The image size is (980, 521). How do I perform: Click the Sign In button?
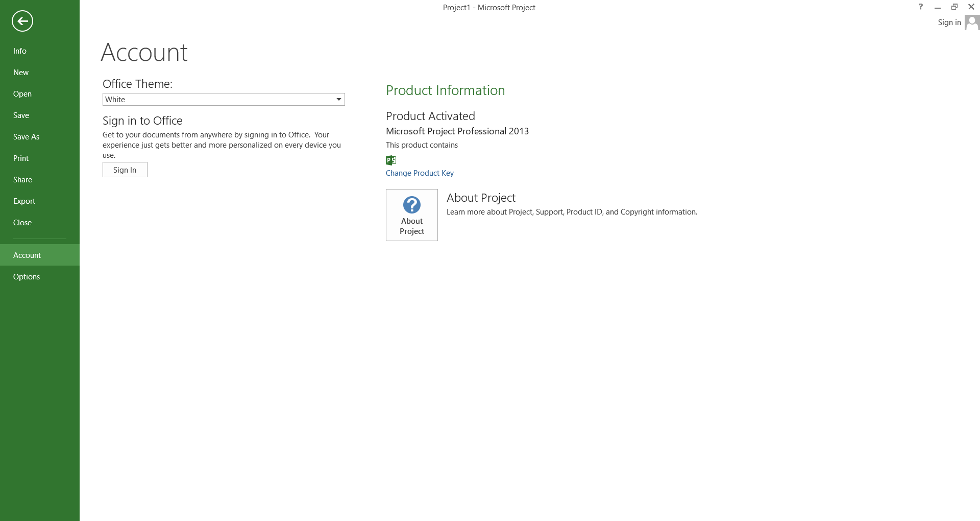(125, 170)
